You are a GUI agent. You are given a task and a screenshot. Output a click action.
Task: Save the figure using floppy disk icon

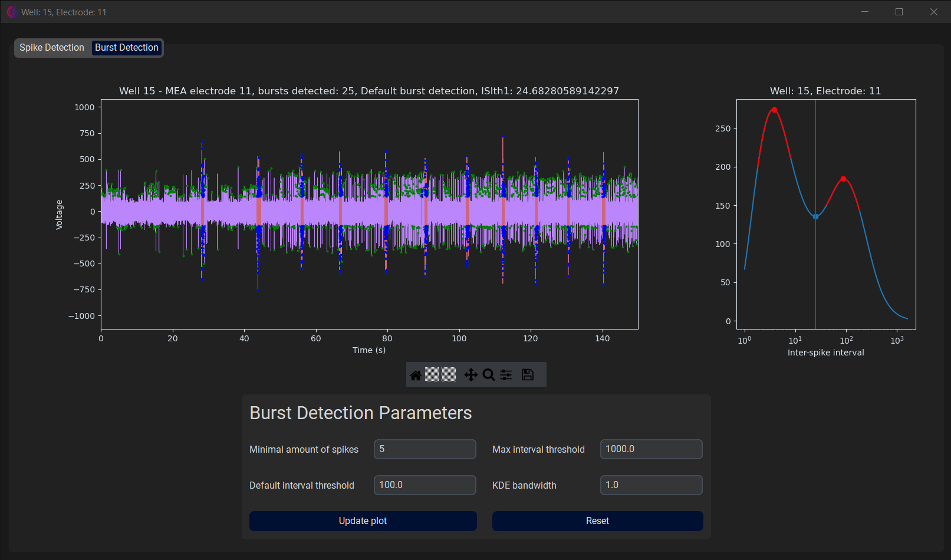pyautogui.click(x=528, y=375)
